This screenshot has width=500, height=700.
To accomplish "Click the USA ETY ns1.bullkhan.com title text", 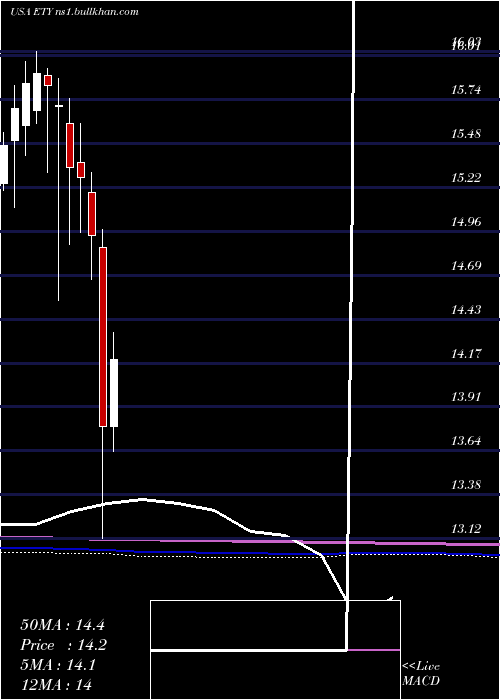I will (74, 12).
